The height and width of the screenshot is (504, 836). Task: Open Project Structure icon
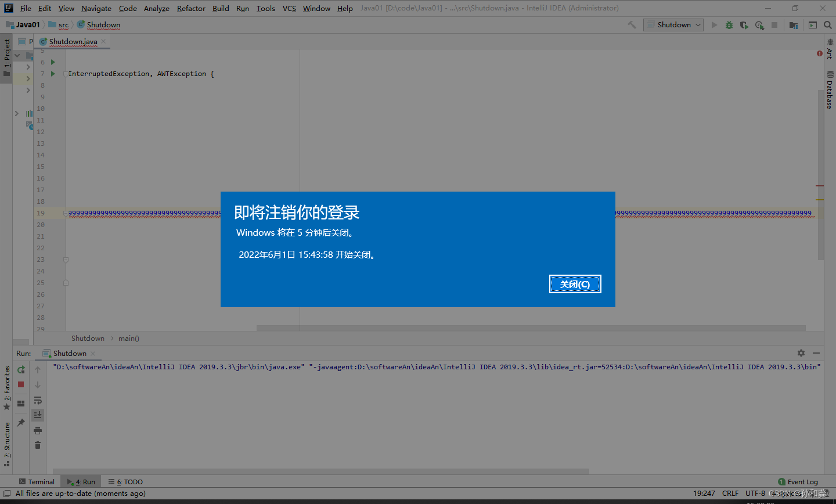point(794,25)
